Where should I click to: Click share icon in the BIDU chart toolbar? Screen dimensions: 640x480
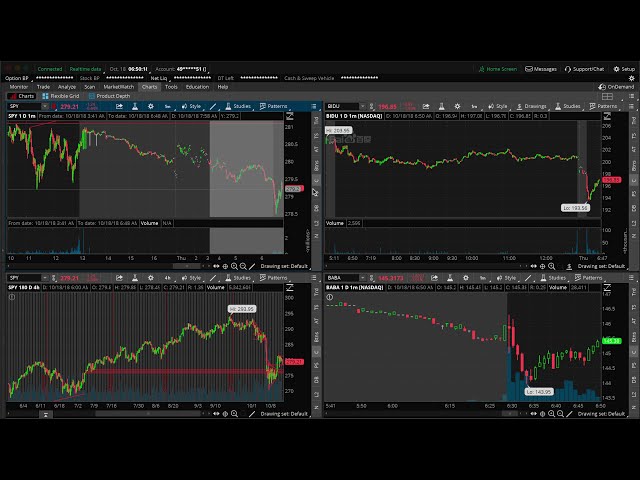(x=426, y=107)
